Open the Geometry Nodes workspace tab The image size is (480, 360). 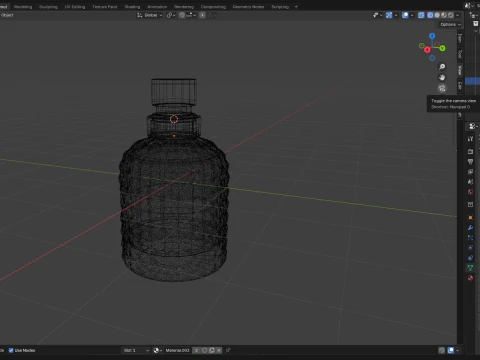(x=248, y=7)
